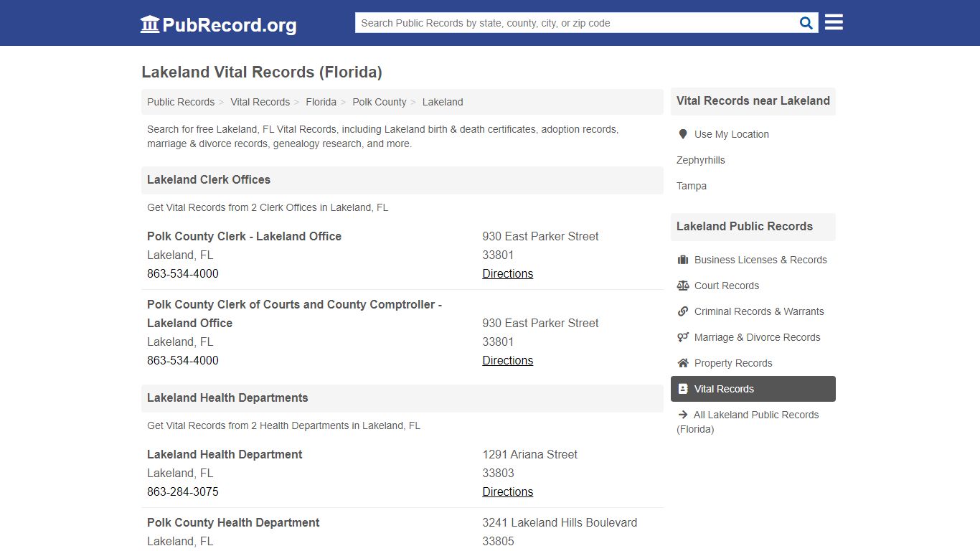Image resolution: width=980 pixels, height=551 pixels.
Task: Click the Business Licenses briefcase icon
Action: pyautogui.click(x=683, y=260)
